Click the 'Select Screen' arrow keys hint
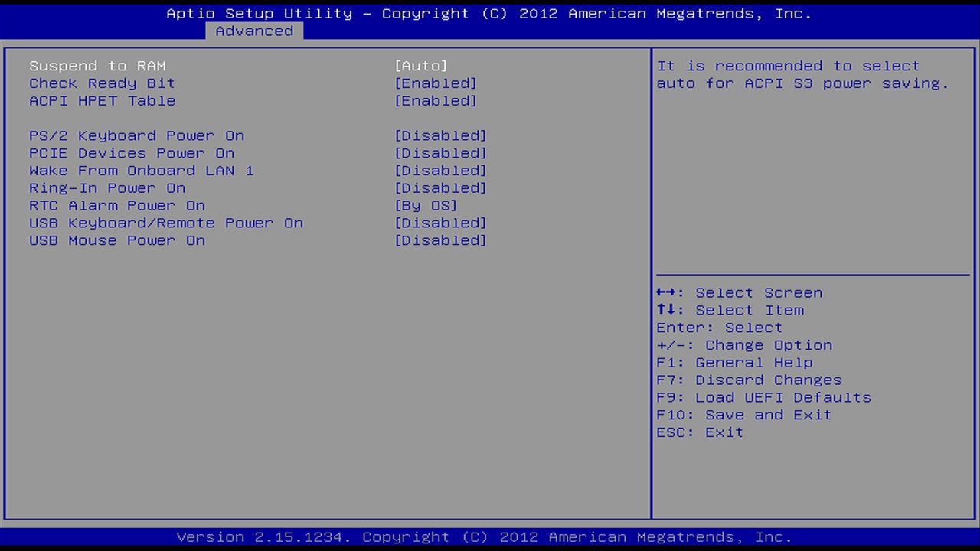This screenshot has width=980, height=551. [x=740, y=293]
